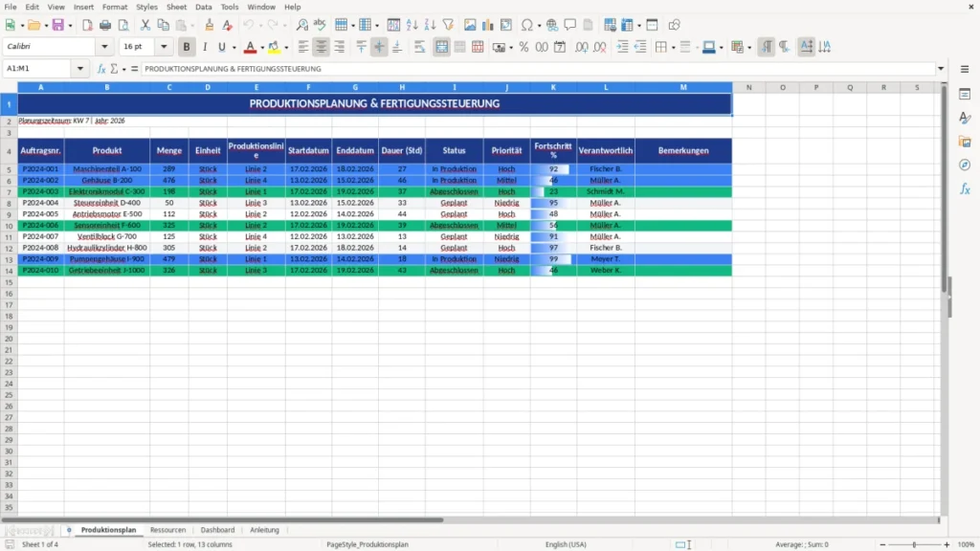Open Find & Replace magnifier icon
980x551 pixels.
point(301,25)
